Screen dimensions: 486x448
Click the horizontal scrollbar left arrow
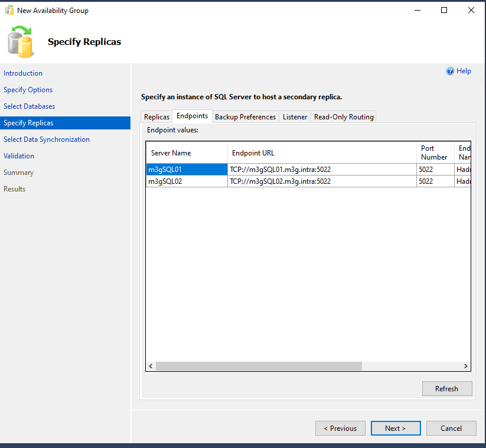coord(151,366)
